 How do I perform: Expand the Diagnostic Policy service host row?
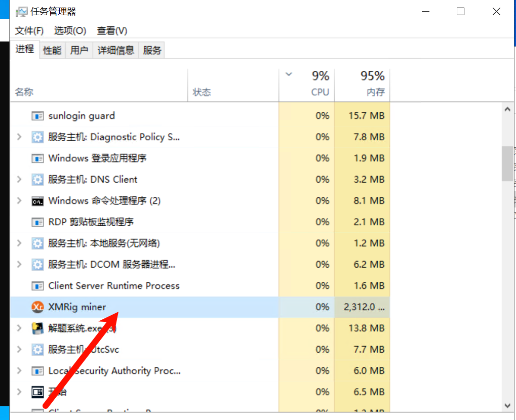pos(19,137)
